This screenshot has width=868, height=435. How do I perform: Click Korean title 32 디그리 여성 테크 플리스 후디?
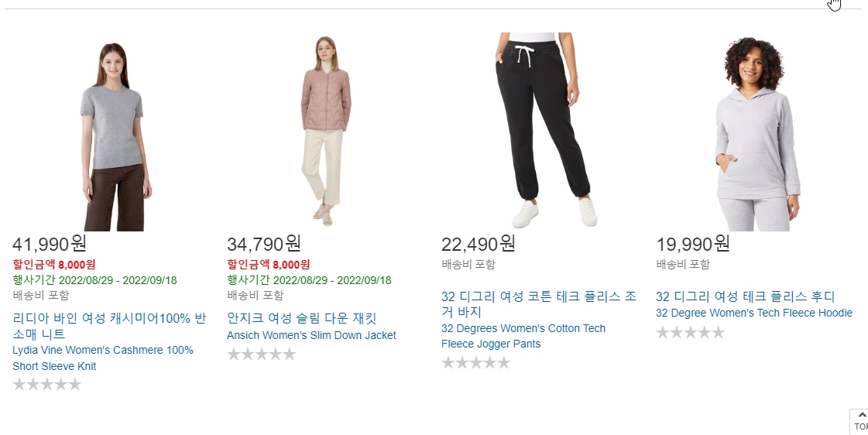coord(745,296)
